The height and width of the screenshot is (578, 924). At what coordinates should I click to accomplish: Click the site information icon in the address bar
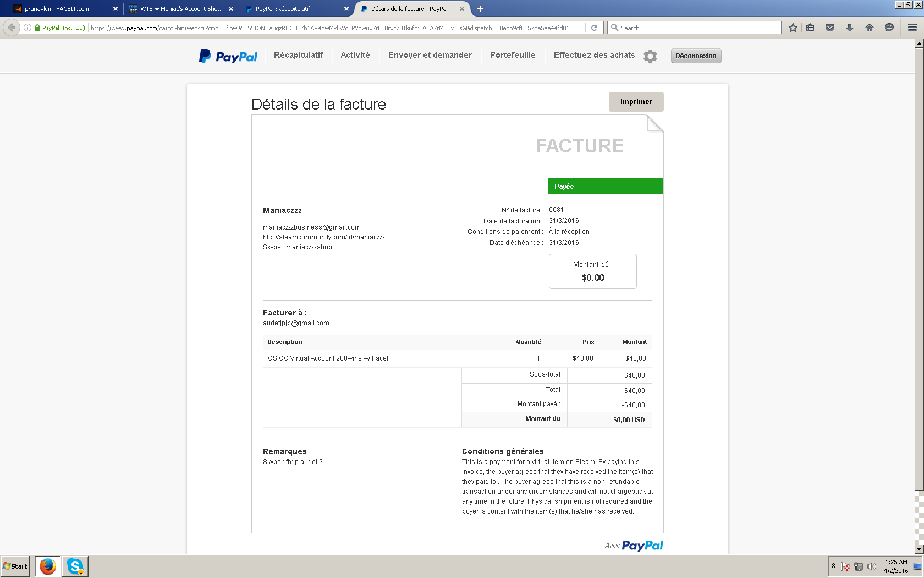tap(28, 28)
